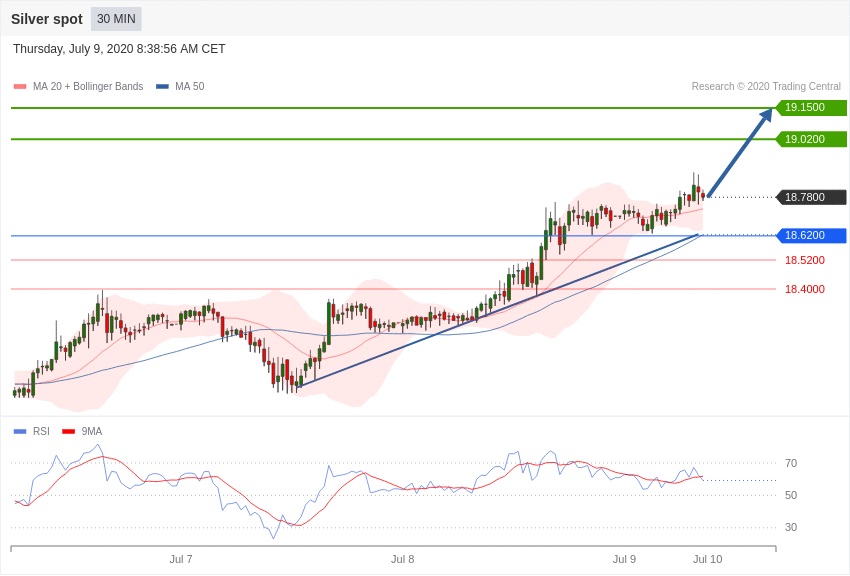This screenshot has width=850, height=576.
Task: Open the Research © 2020 Trading Central credit
Action: point(766,87)
